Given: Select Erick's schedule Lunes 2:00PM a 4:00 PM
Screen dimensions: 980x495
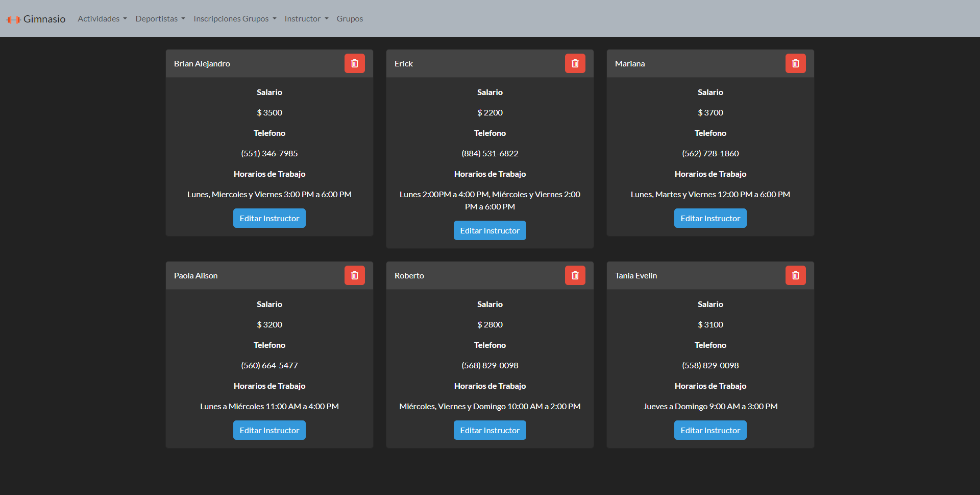Looking at the screenshot, I should [x=490, y=200].
